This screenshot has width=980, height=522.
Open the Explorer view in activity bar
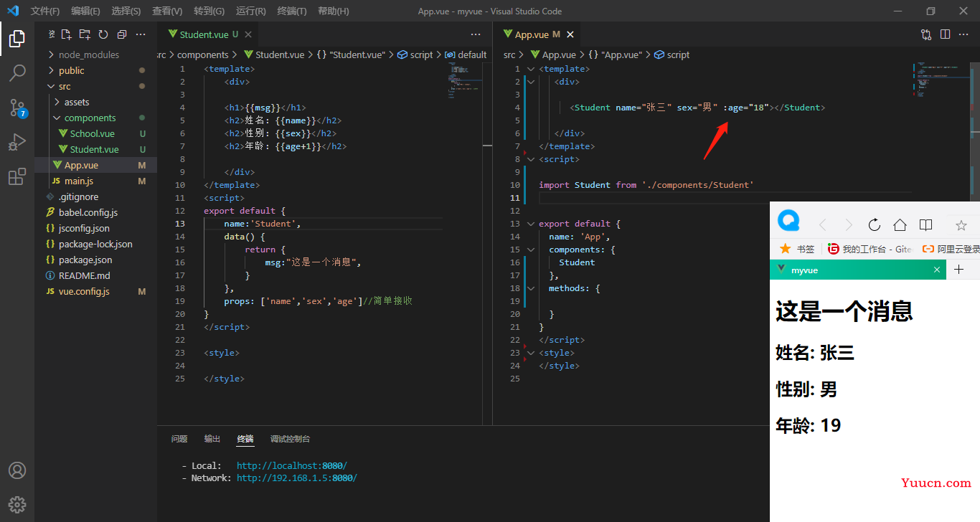pos(17,39)
